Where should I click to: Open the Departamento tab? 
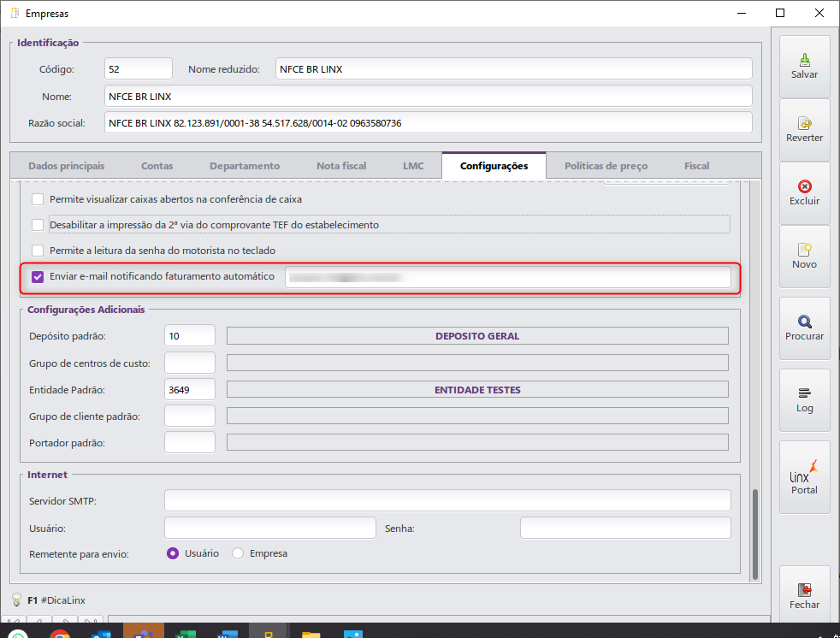click(245, 166)
